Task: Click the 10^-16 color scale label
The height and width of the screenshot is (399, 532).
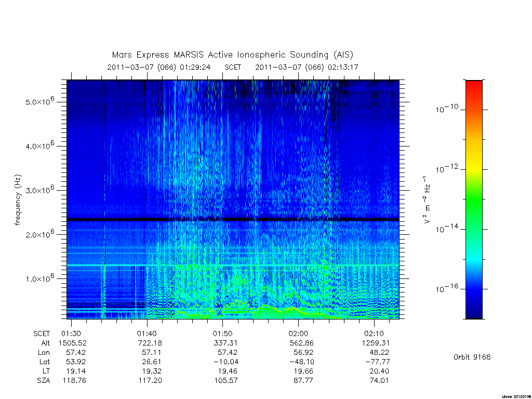Action: pos(447,288)
